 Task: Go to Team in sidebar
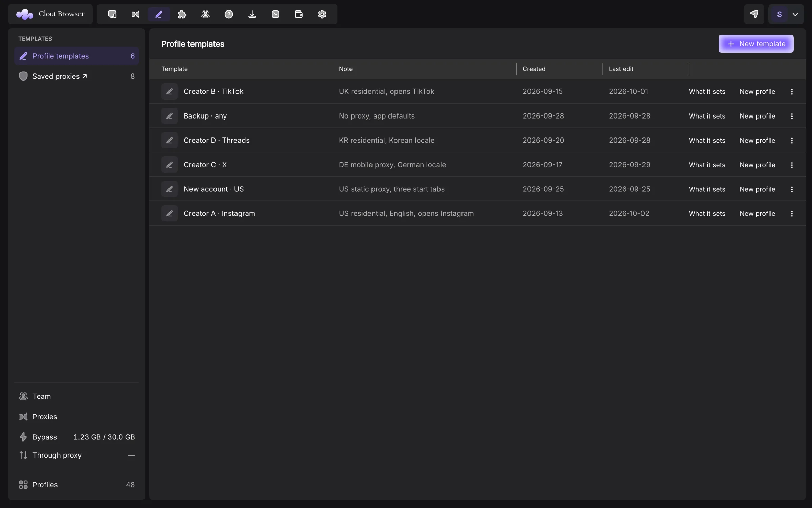pyautogui.click(x=77, y=396)
